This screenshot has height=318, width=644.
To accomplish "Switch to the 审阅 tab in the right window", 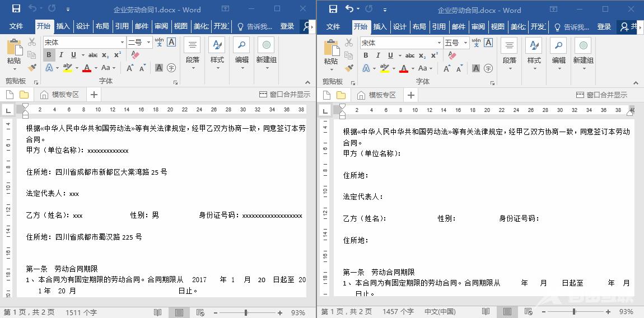I will 478,26.
